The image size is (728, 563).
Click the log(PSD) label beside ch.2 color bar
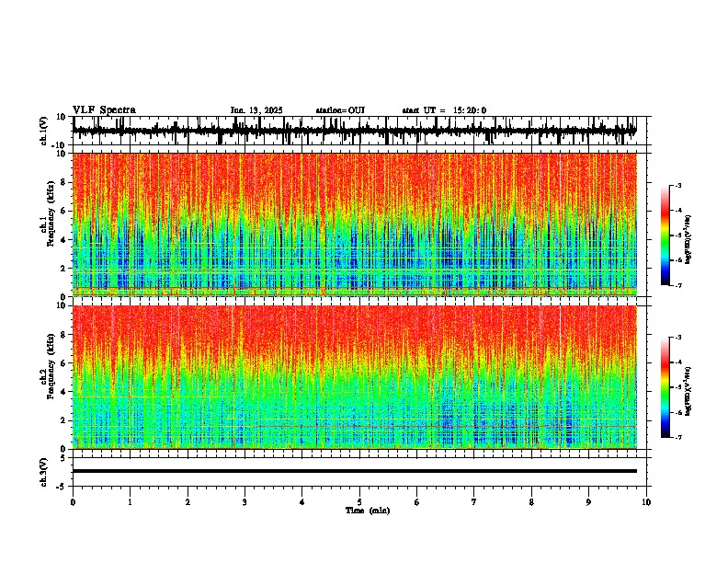688,391
